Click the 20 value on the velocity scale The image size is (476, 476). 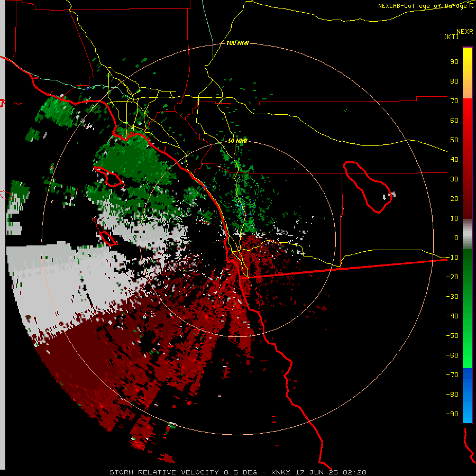click(454, 199)
